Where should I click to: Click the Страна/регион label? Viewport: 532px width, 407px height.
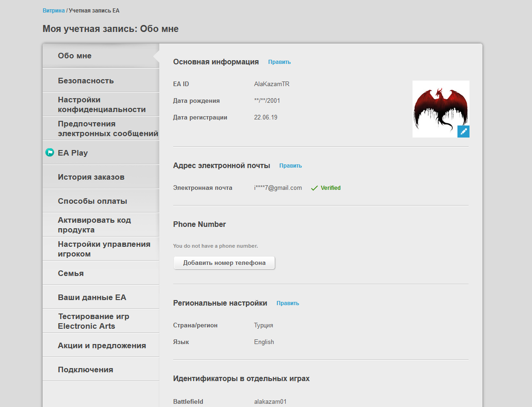[x=195, y=325]
